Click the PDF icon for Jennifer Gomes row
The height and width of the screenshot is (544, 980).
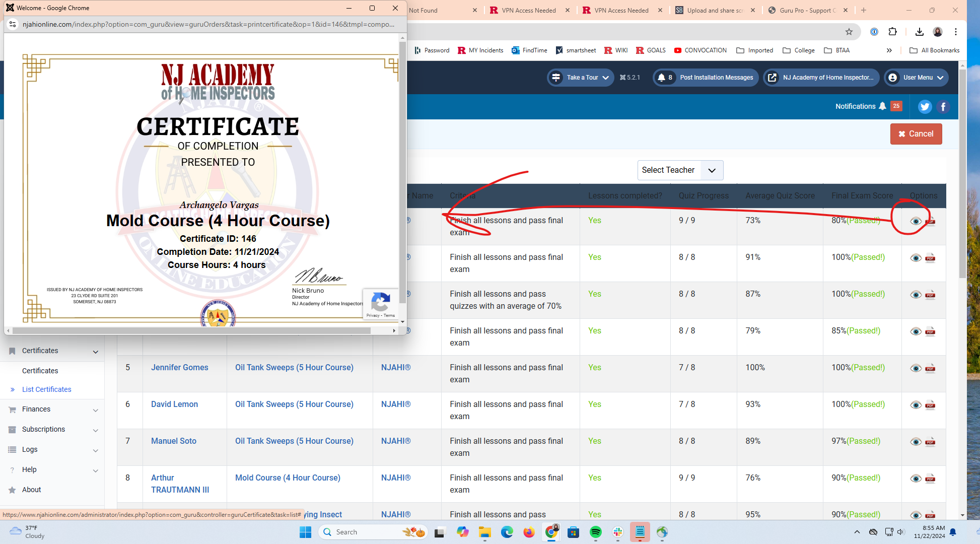930,368
